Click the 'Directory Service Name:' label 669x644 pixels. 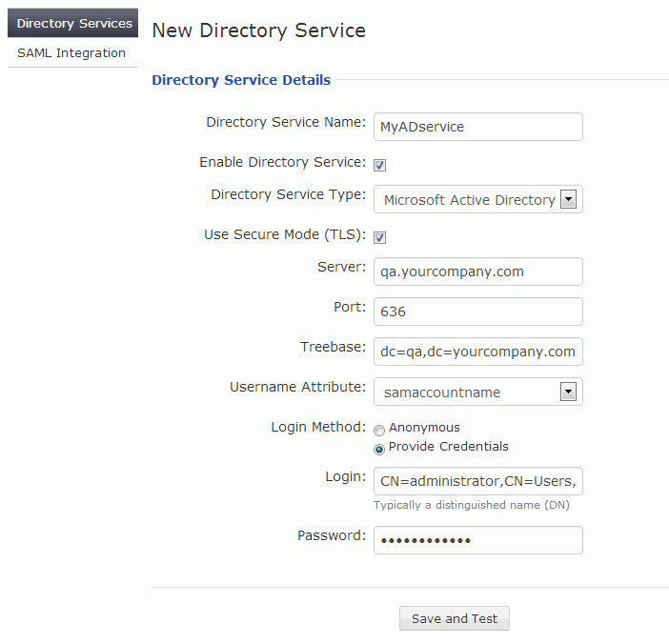click(286, 122)
